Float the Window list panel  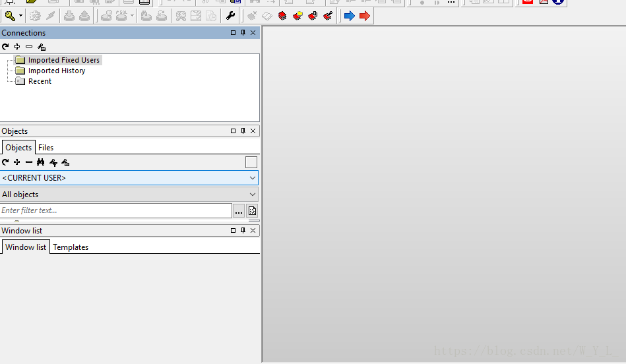coord(233,230)
